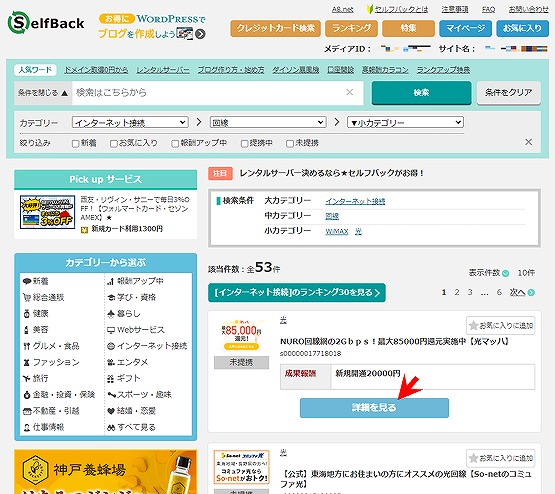This screenshot has height=494, width=555.
Task: Open 新着 category icon in sidebar
Action: pyautogui.click(x=27, y=281)
